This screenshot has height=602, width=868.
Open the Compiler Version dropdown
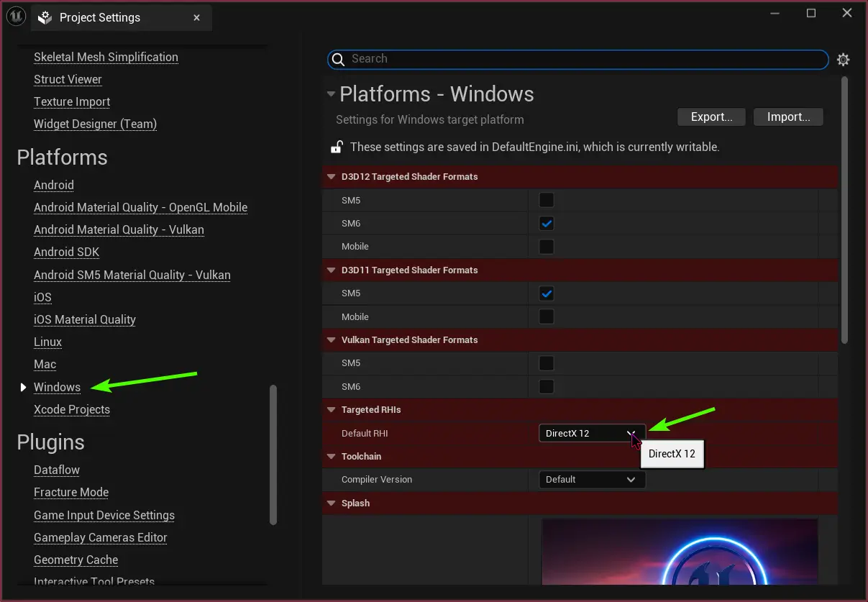[591, 480]
